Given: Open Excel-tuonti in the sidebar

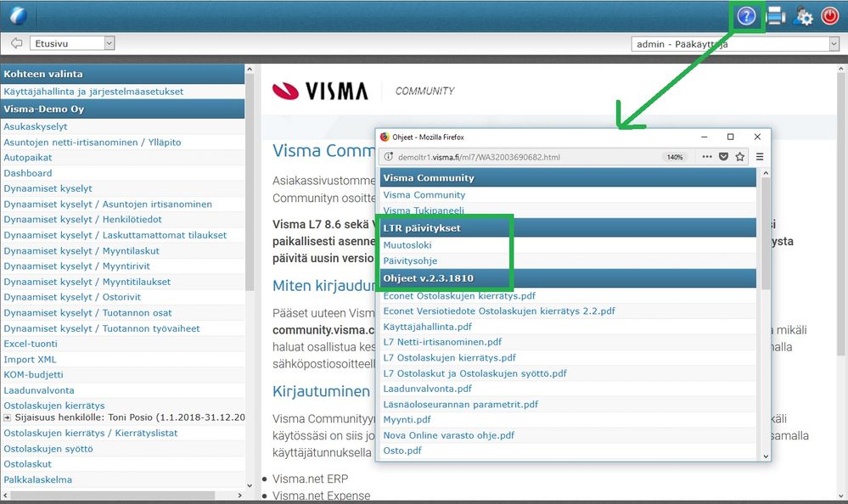Looking at the screenshot, I should (x=31, y=344).
